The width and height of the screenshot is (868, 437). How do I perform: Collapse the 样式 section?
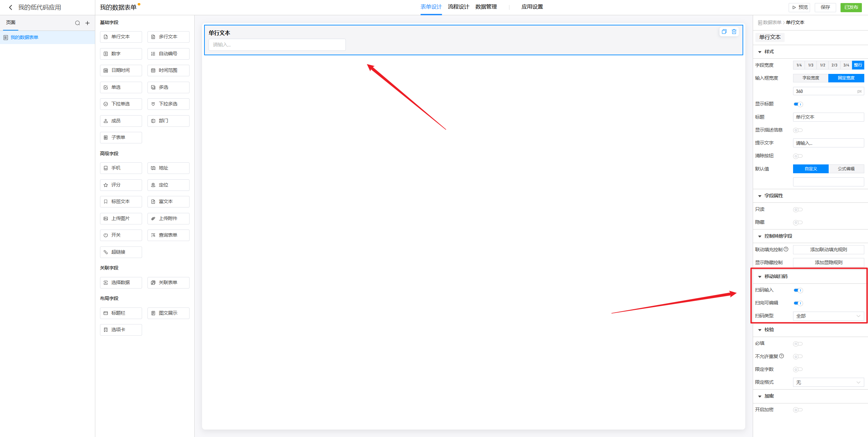[x=760, y=52]
